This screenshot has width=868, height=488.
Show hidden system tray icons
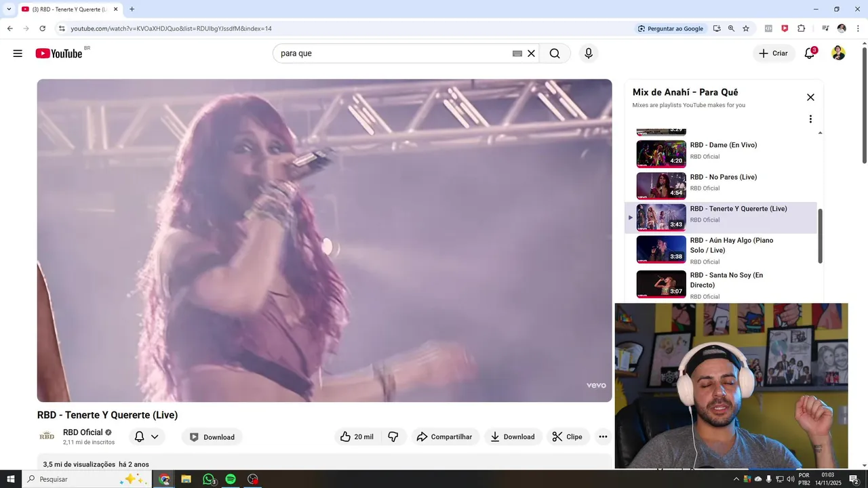pyautogui.click(x=736, y=479)
